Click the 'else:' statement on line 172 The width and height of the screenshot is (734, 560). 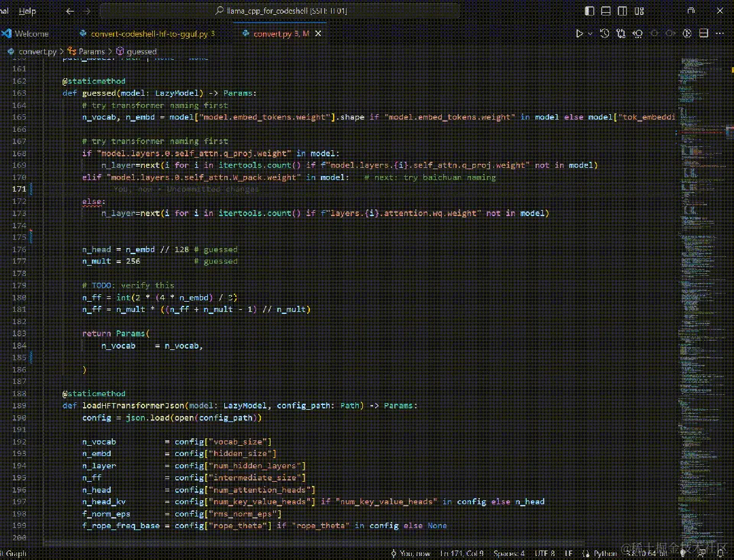pos(94,201)
